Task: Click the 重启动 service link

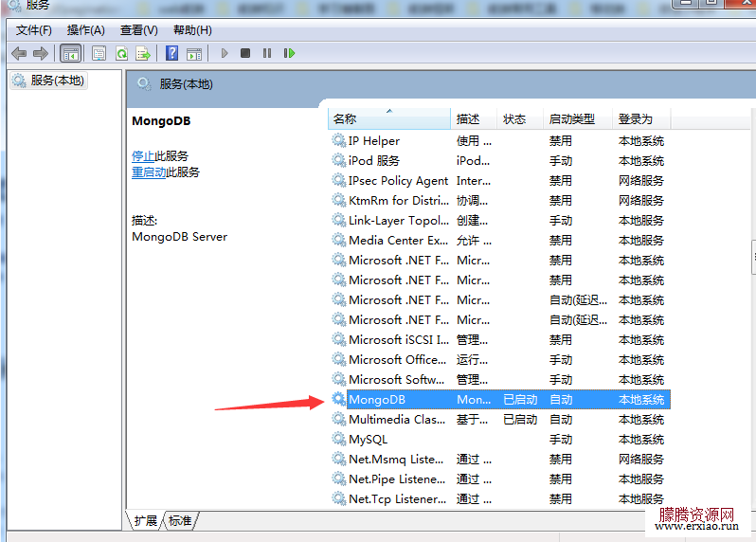Action: 149,172
